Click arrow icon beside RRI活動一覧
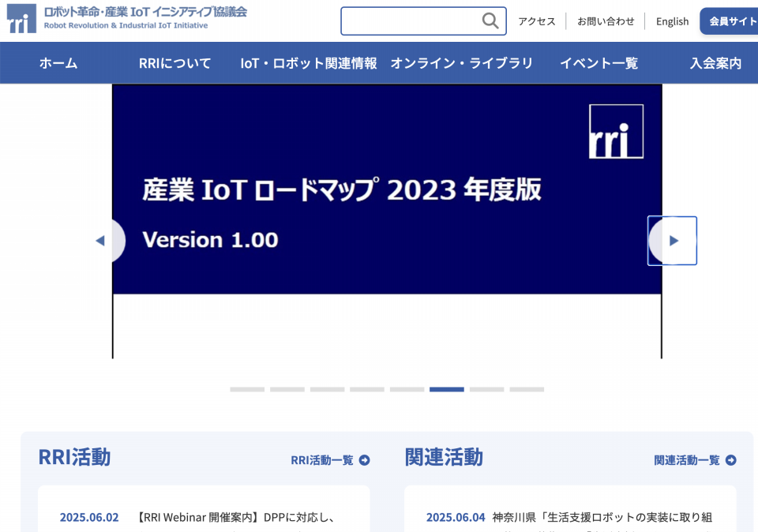 [365, 460]
